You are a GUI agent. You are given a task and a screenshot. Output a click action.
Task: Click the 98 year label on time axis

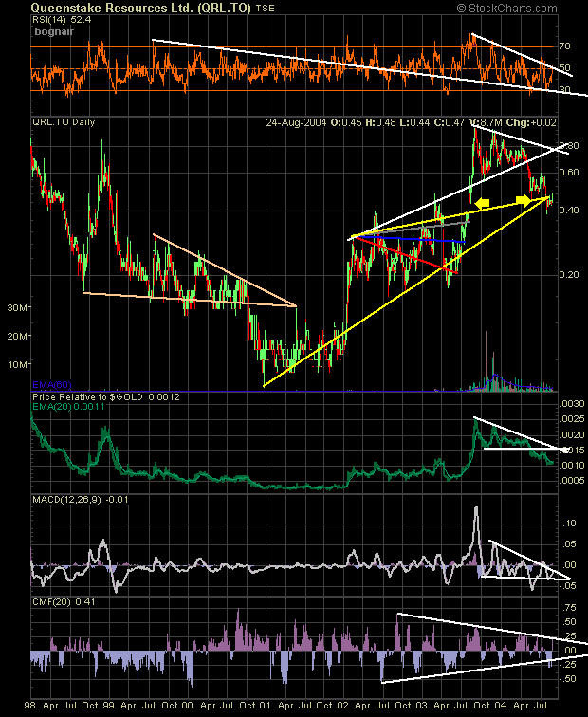click(x=29, y=705)
